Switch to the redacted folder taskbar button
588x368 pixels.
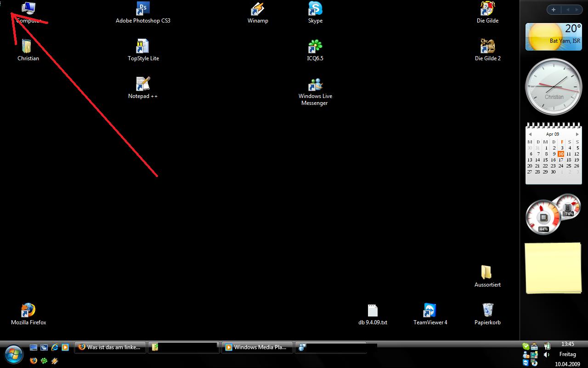pos(184,347)
